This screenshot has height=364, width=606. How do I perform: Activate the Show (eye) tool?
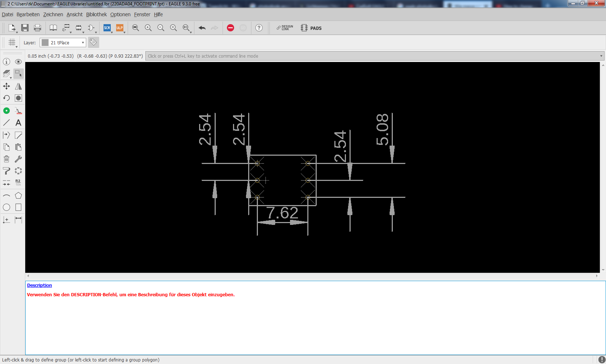click(x=18, y=62)
